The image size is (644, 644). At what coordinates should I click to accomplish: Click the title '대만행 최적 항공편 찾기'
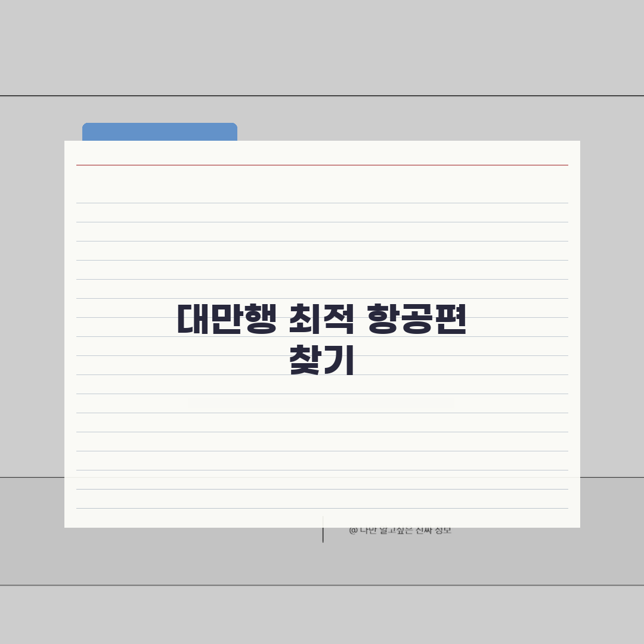coord(322,339)
